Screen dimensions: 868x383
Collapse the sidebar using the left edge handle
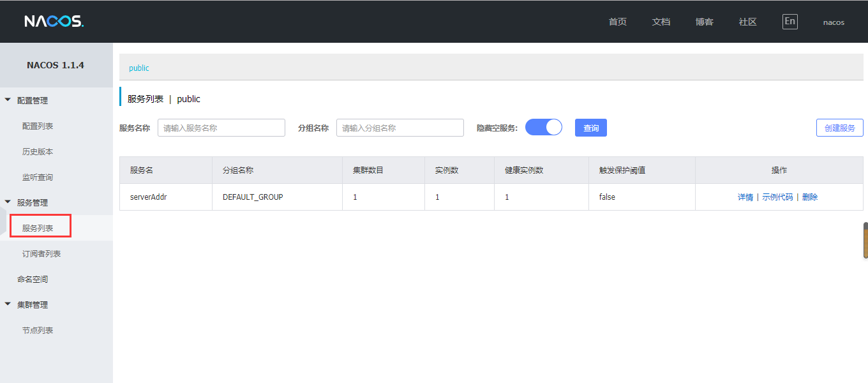click(x=3, y=228)
